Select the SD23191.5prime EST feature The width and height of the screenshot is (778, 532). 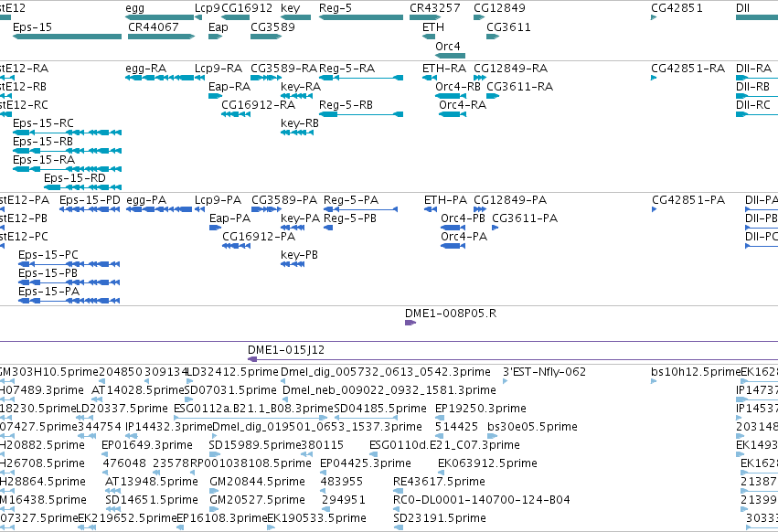pos(399,527)
